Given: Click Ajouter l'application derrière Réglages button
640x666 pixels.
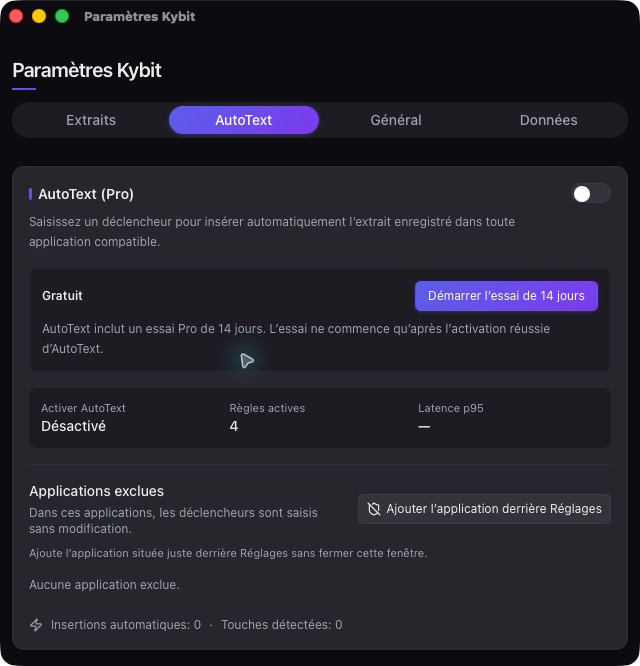Looking at the screenshot, I should point(484,509).
